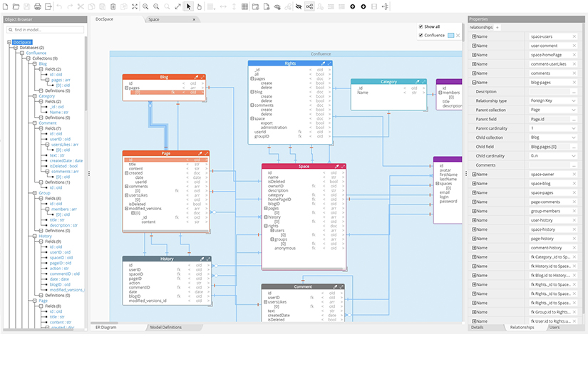Edit the Space entity with its pencil icon

pyautogui.click(x=336, y=166)
